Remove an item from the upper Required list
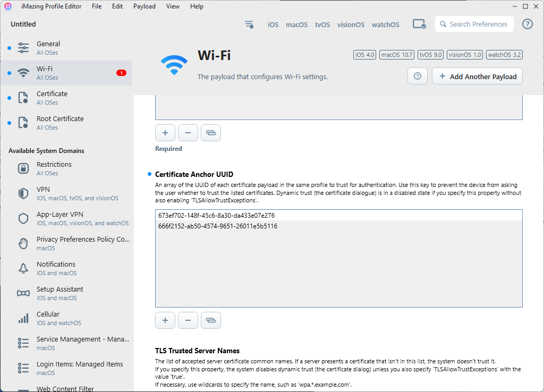 (188, 133)
